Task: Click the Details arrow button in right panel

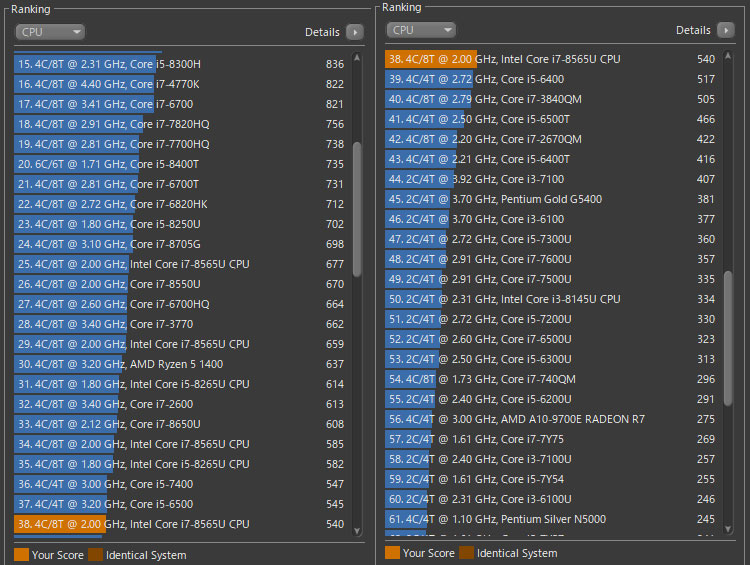Action: (726, 30)
